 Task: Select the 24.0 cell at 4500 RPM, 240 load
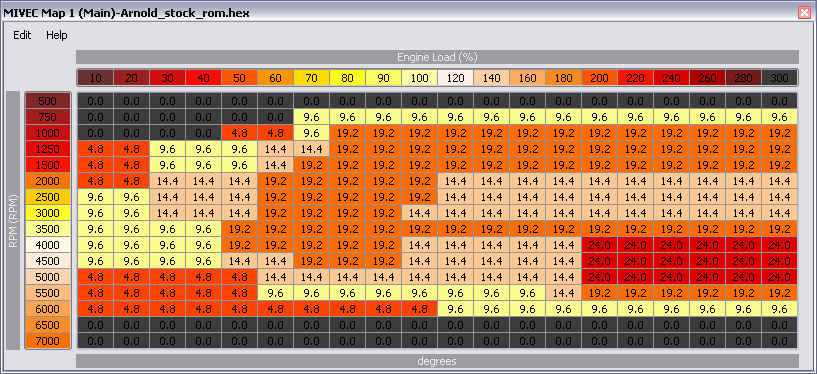[x=671, y=261]
